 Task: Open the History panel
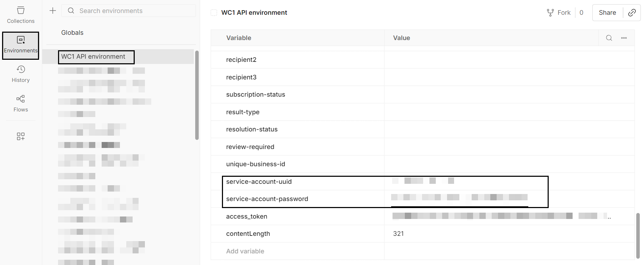[20, 74]
